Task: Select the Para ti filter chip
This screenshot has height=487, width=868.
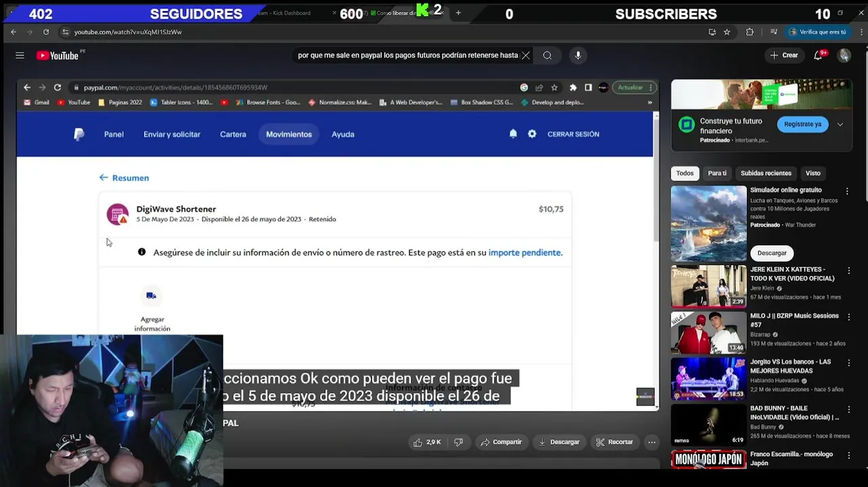Action: [717, 173]
